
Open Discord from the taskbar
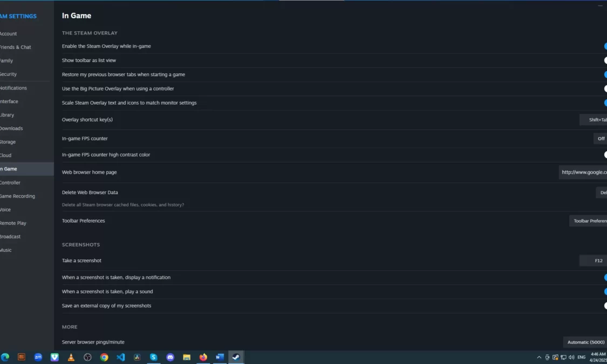[170, 357]
